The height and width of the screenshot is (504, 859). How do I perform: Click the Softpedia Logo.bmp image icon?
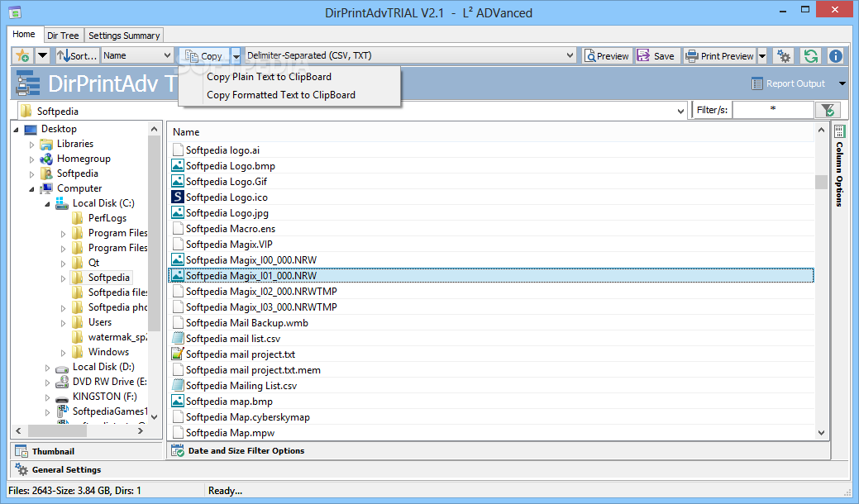(178, 165)
